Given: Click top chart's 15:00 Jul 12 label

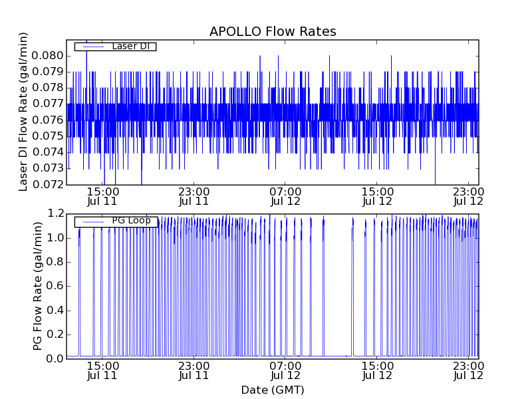Looking at the screenshot, I should point(377,196).
